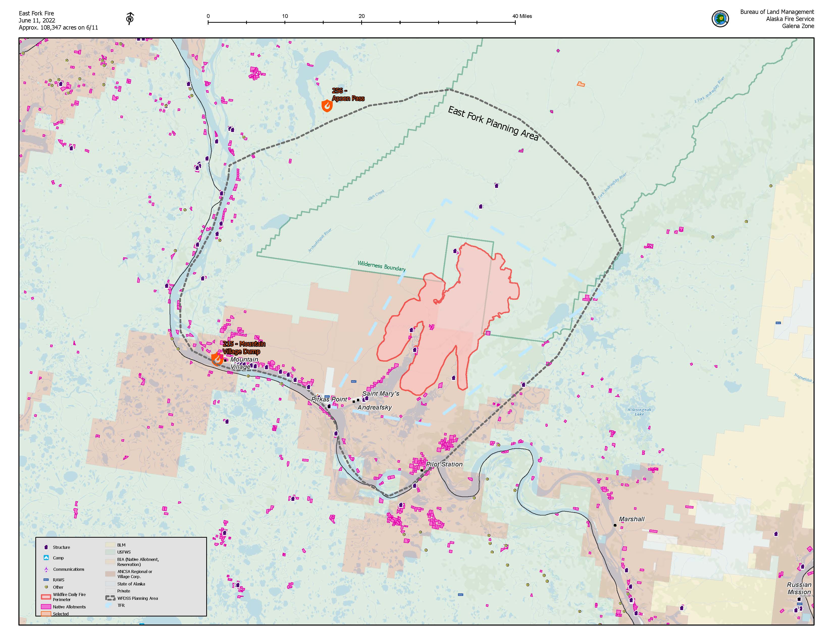Click the RAWS weather station legend icon
The width and height of the screenshot is (833, 644).
pyautogui.click(x=46, y=580)
